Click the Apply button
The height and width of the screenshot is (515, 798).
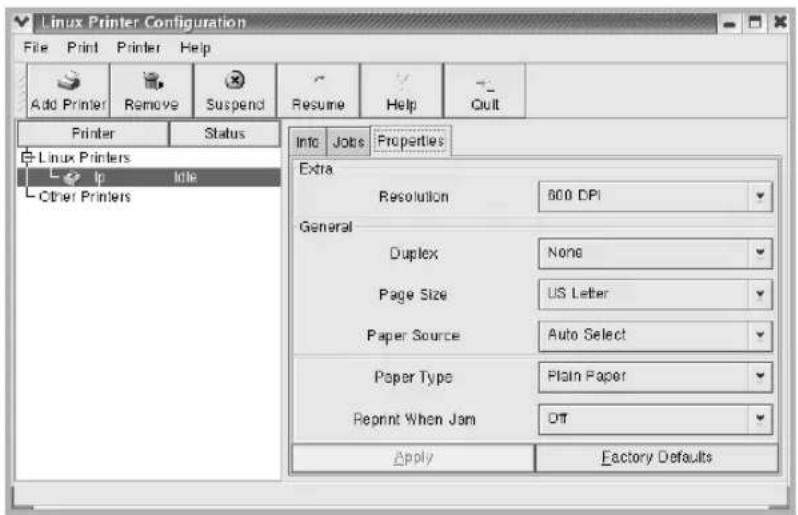[x=413, y=458]
